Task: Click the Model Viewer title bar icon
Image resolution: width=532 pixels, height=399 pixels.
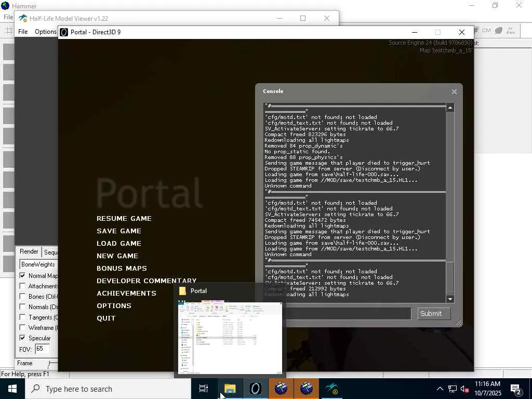Action: point(23,18)
